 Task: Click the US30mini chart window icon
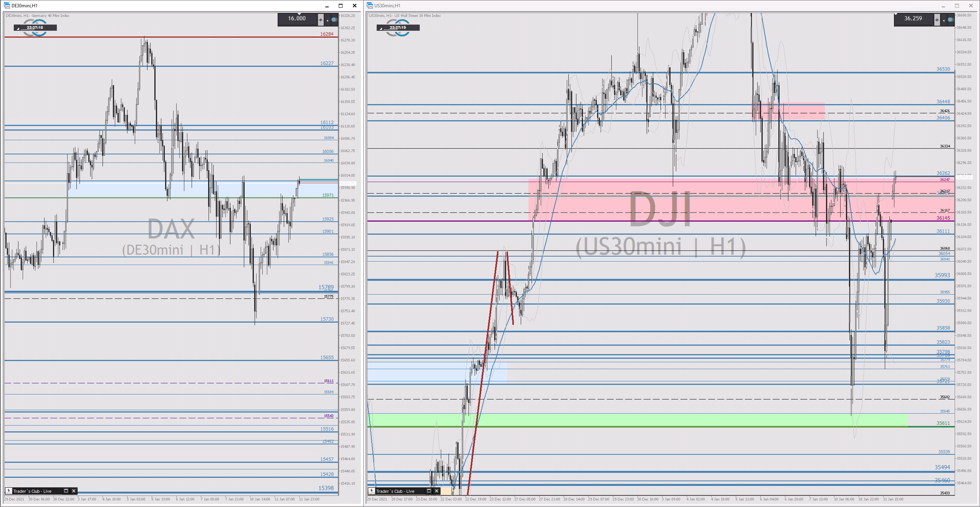(x=370, y=5)
